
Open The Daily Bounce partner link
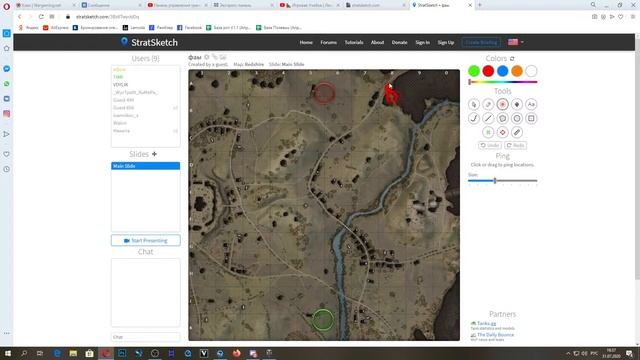(x=496, y=335)
